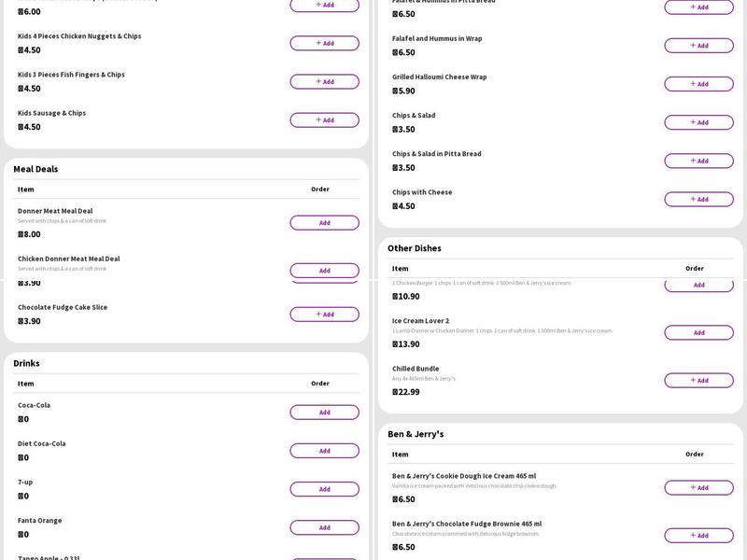
Task: Add the Donner Meat Meal Deal
Action: coord(324,222)
